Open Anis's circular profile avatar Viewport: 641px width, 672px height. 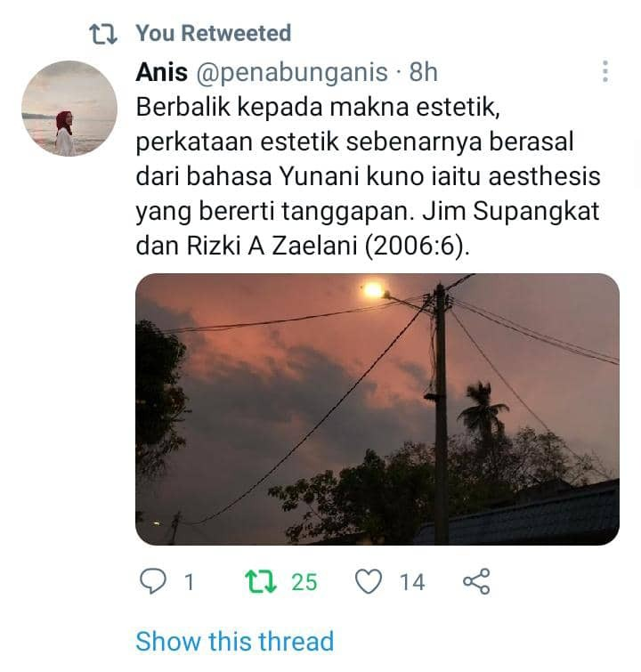coord(69,109)
